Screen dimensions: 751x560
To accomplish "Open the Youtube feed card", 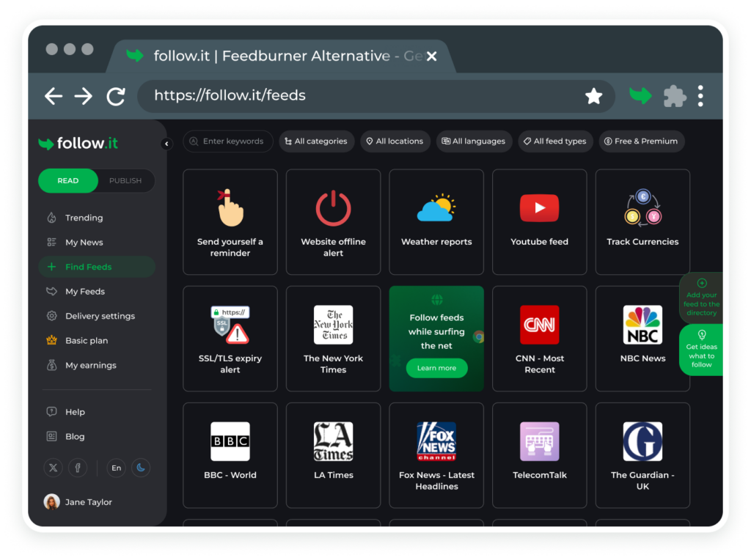I will point(539,222).
